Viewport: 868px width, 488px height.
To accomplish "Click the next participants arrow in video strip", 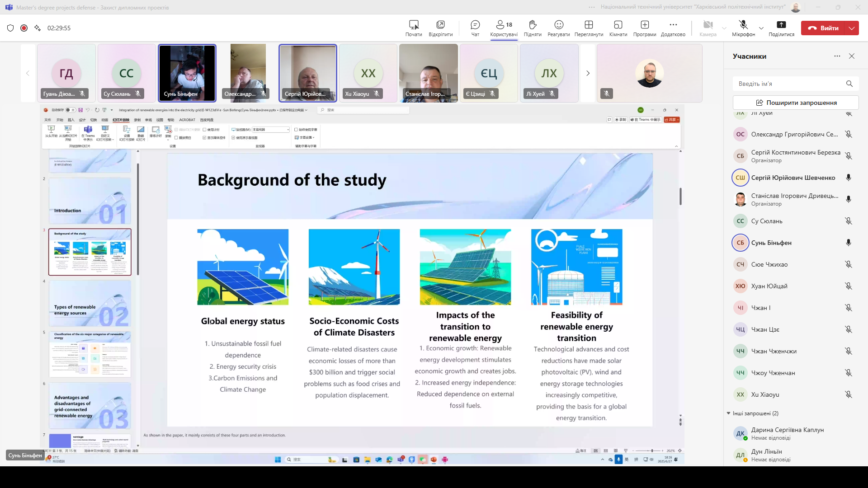I will pyautogui.click(x=588, y=73).
